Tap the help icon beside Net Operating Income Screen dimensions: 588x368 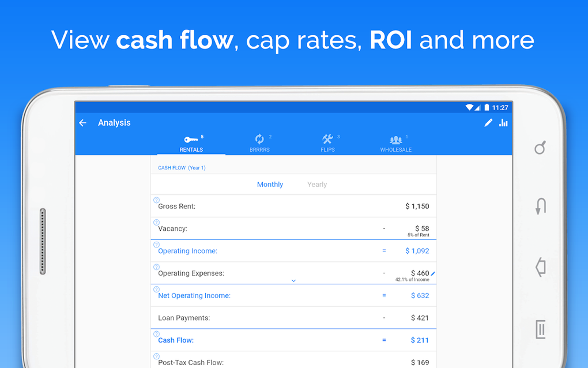(156, 290)
